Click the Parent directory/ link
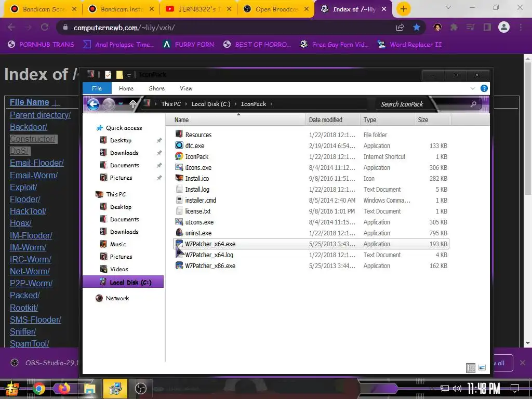The image size is (532, 399). (41, 115)
